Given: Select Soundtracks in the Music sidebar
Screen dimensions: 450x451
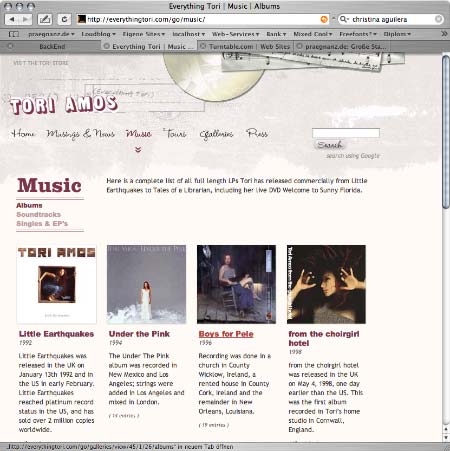Looking at the screenshot, I should [38, 214].
